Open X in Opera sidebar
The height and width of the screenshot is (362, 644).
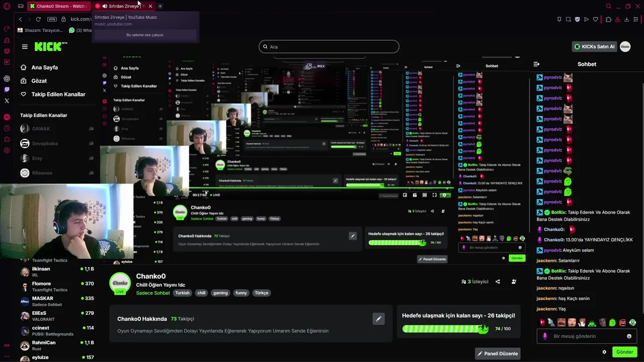tap(7, 101)
